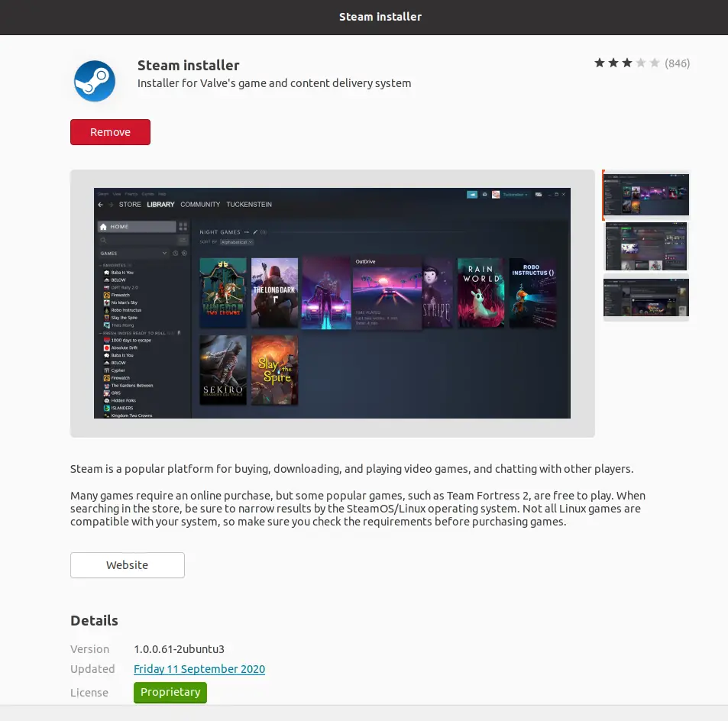
Task: Click the green Proprietary license badge
Action: click(x=170, y=692)
